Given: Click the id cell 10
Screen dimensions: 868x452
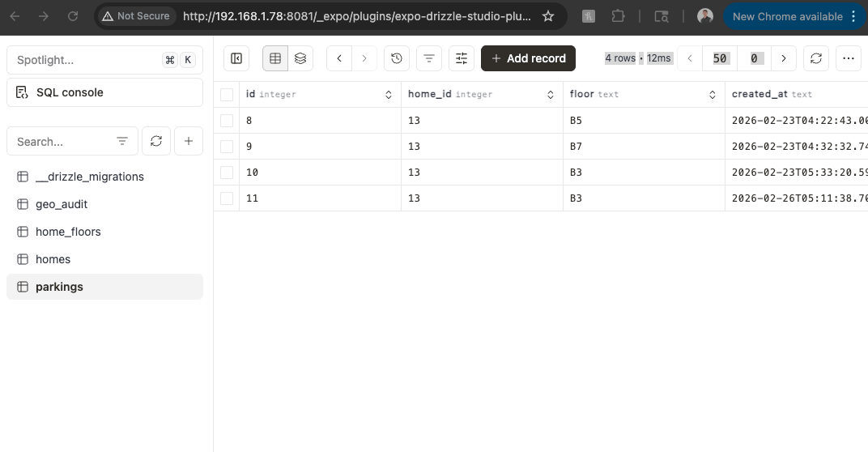Looking at the screenshot, I should coord(320,173).
